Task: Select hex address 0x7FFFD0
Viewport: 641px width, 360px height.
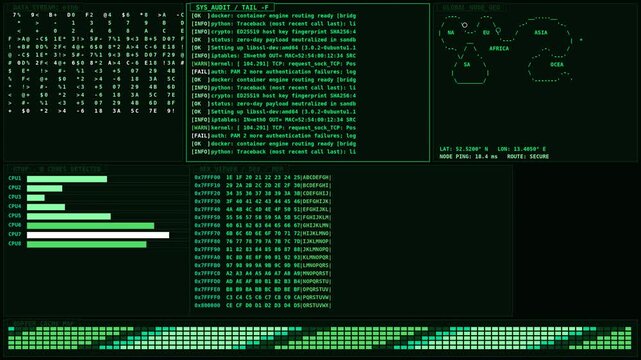Action: coord(207,281)
